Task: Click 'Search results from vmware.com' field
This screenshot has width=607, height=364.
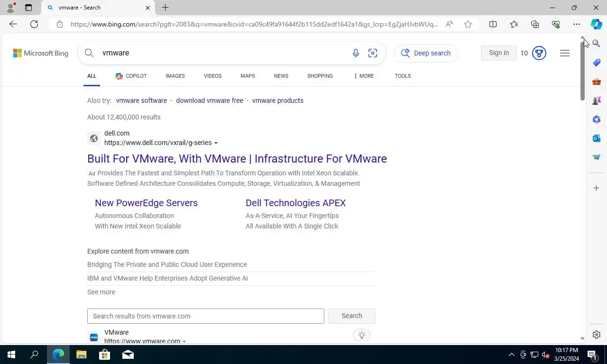Action: click(206, 316)
